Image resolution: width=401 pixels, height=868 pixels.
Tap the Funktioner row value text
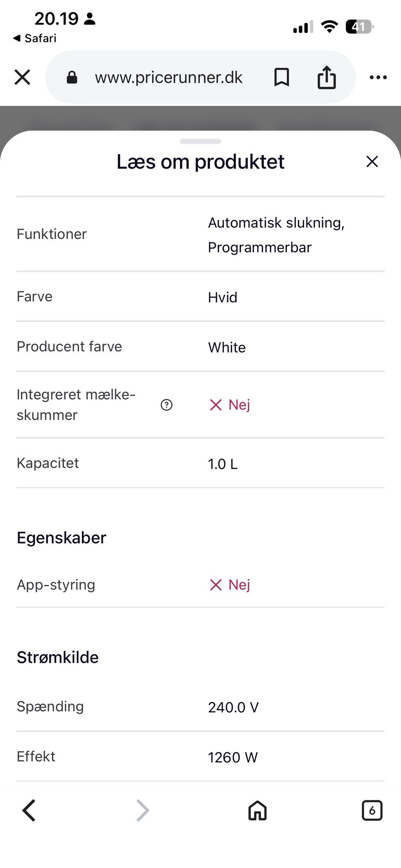click(276, 235)
